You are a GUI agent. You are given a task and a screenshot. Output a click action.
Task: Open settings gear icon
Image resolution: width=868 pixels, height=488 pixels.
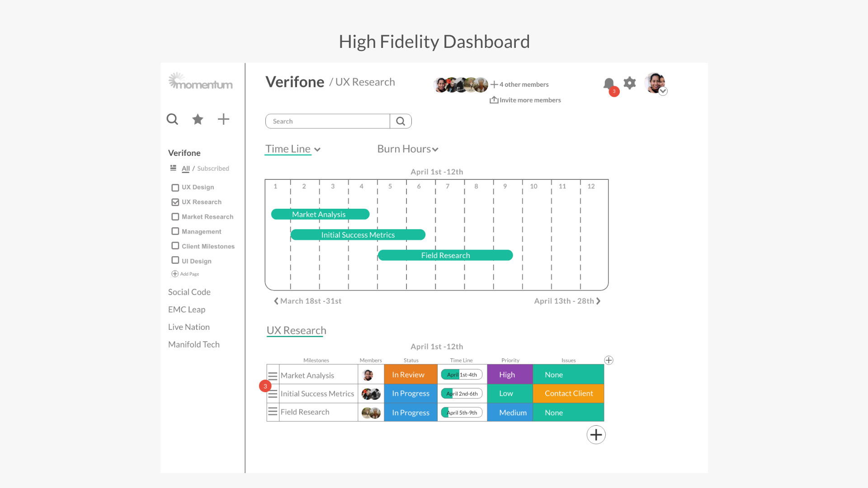[630, 83]
